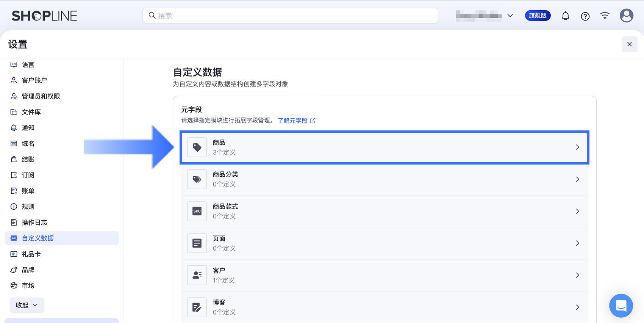Open the user profile avatar
This screenshot has height=323, width=644.
(x=627, y=16)
